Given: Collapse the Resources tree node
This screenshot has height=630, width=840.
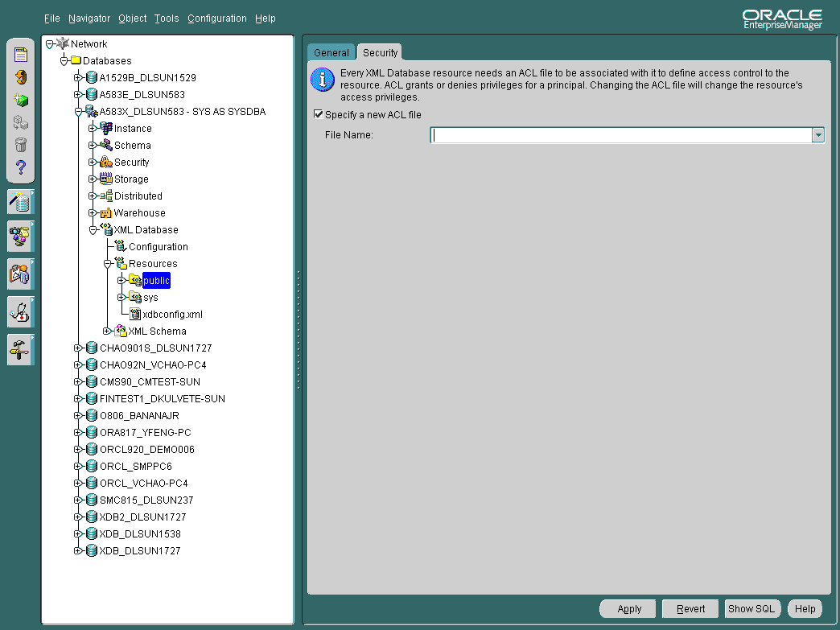Looking at the screenshot, I should click(x=109, y=263).
